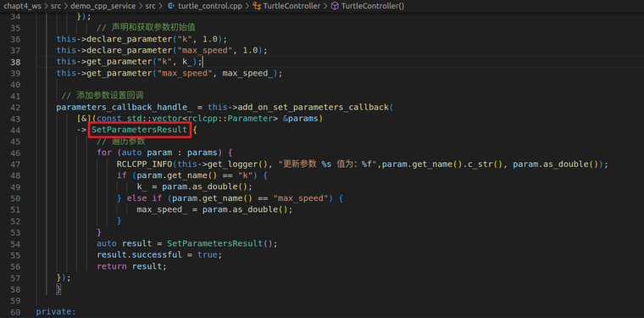Viewport: 644px width, 318px height.
Task: Click 'return result;' on line 56
Action: (x=132, y=266)
